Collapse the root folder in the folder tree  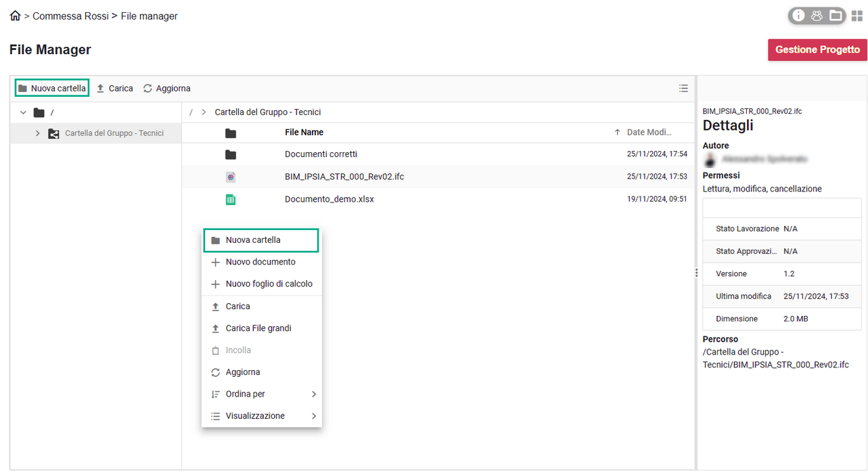(x=22, y=112)
